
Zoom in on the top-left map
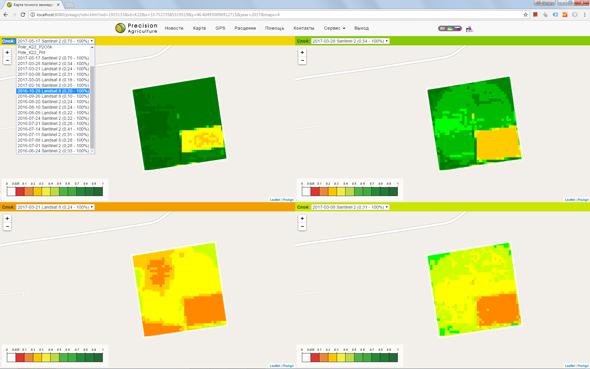[x=7, y=53]
